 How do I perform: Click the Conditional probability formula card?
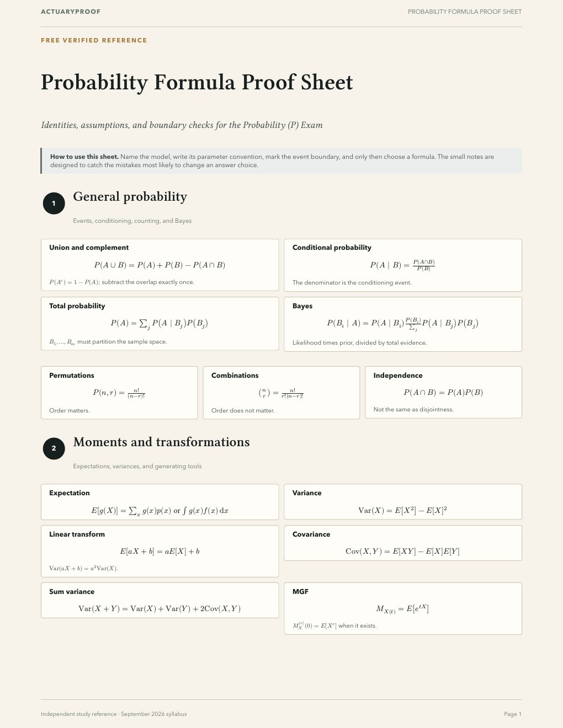[403, 265]
